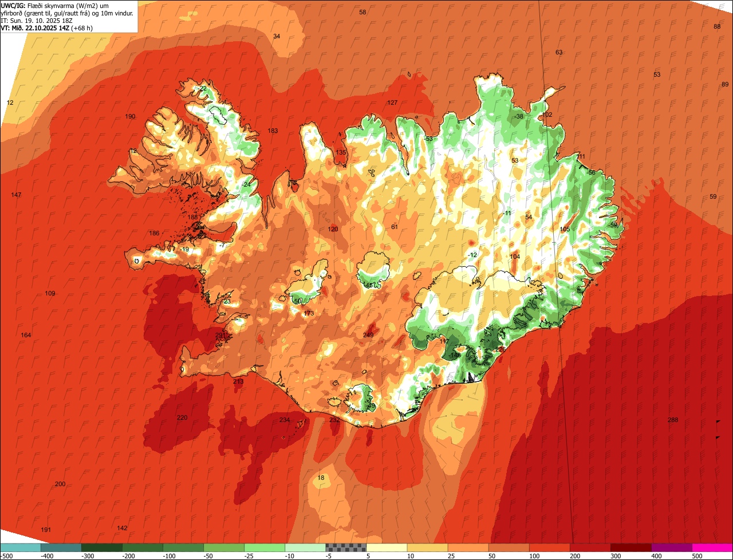Click the map value 190 off the Westfjords
The image size is (733, 560).
(x=131, y=116)
